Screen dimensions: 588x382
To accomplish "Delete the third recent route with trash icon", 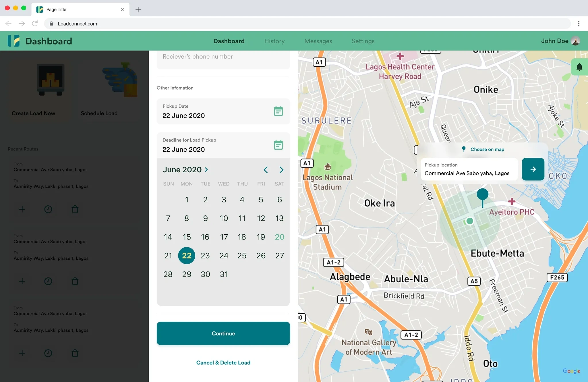I will point(75,353).
